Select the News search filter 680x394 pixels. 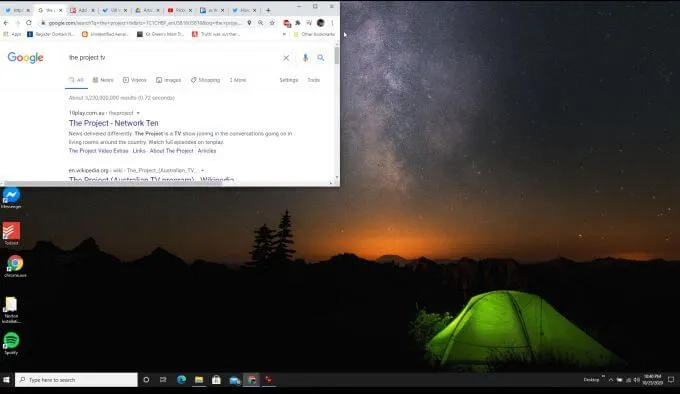point(103,80)
